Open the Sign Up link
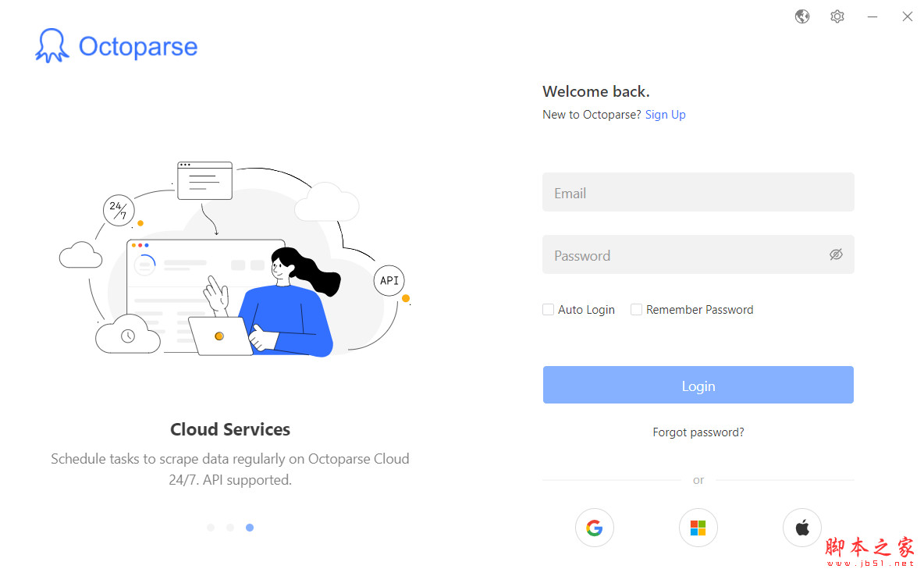This screenshot has width=924, height=576. pos(665,115)
